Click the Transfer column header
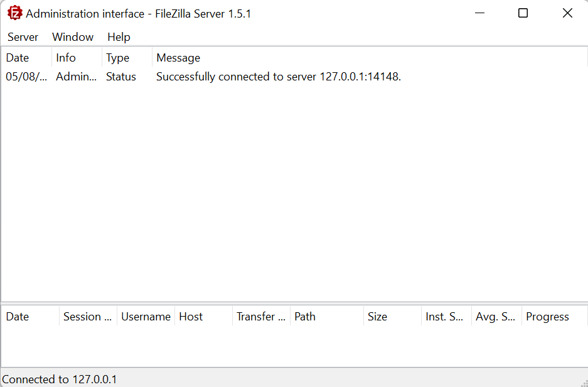The height and width of the screenshot is (387, 588). (x=262, y=317)
